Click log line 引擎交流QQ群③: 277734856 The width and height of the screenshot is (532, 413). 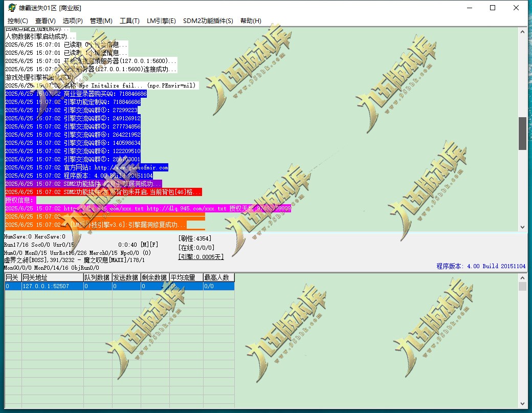click(73, 126)
